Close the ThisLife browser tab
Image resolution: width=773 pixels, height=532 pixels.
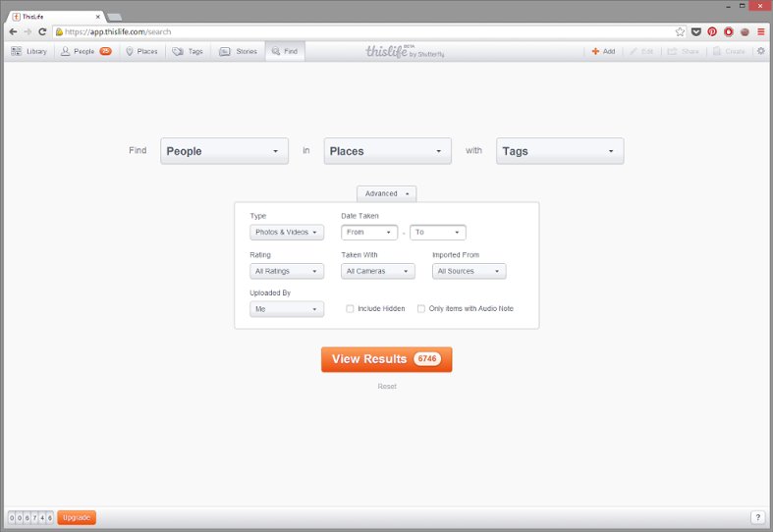[97, 17]
